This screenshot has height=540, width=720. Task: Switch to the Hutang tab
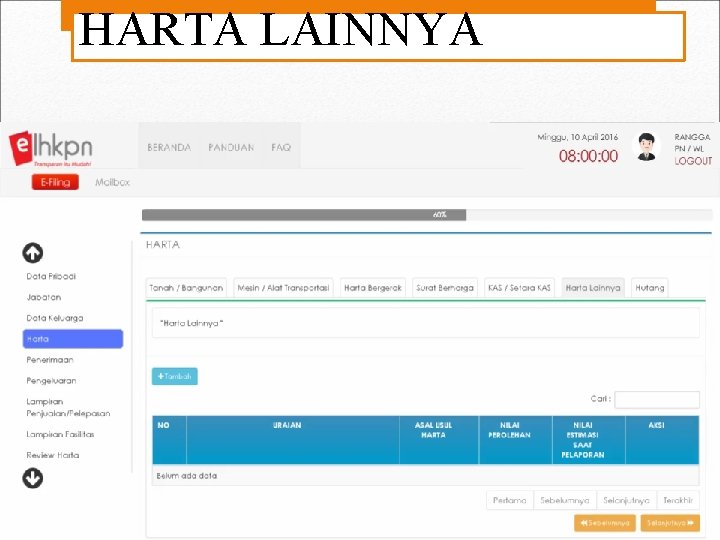650,288
